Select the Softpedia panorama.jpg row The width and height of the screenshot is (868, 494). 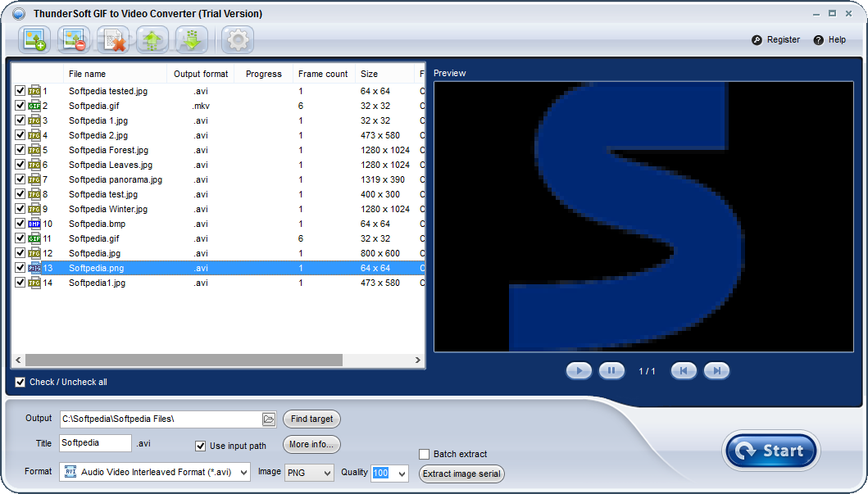tap(218, 179)
